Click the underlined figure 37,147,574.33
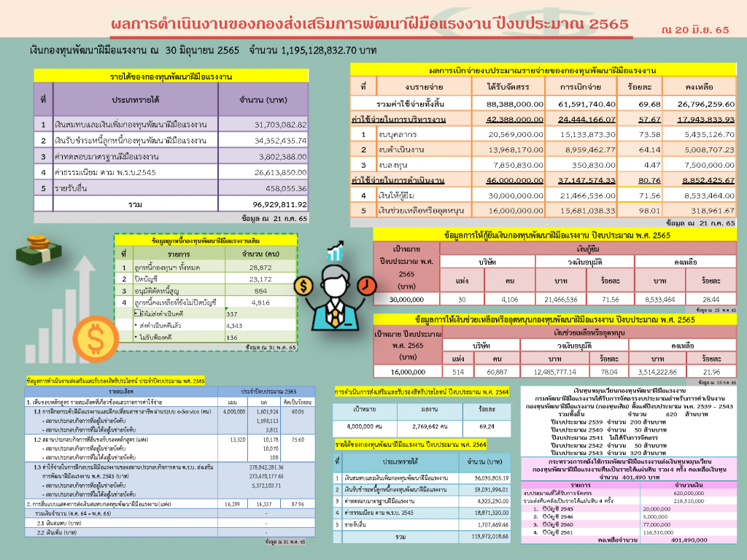747x560 pixels. pyautogui.click(x=587, y=181)
